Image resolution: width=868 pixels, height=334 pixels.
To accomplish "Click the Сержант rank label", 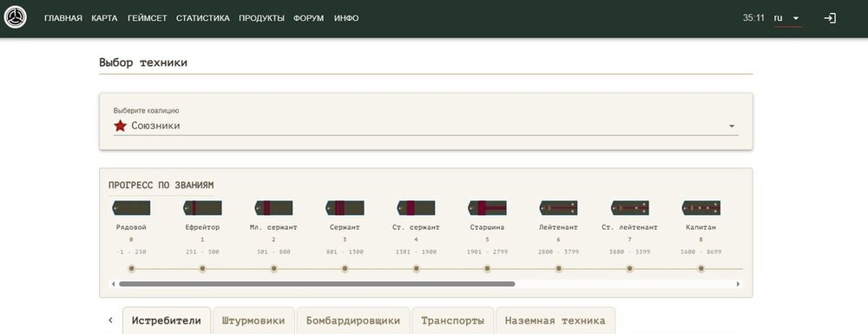I will point(345,227).
